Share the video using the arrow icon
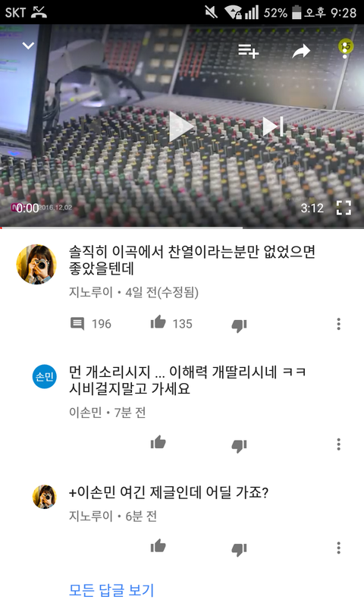Screen dimensions: 364x606 point(301,51)
